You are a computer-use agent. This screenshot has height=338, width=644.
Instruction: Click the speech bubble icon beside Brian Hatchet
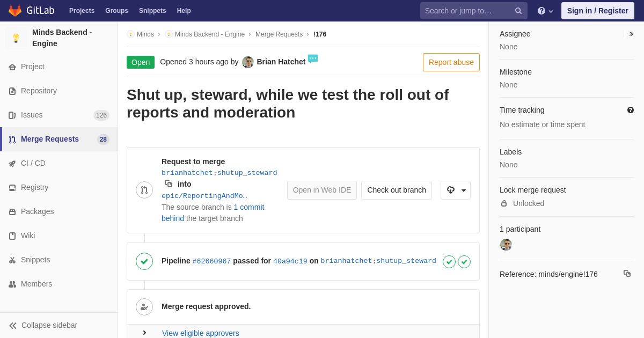click(313, 58)
